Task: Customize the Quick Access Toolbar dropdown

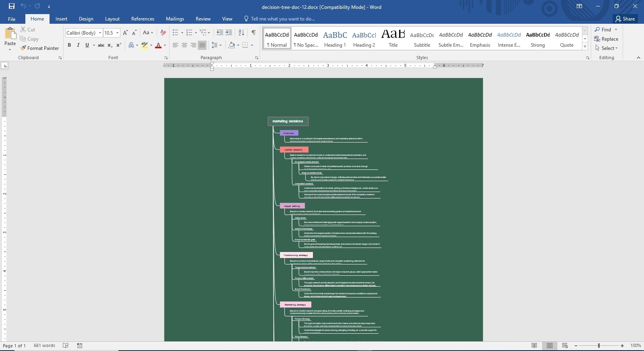Action: tap(49, 6)
